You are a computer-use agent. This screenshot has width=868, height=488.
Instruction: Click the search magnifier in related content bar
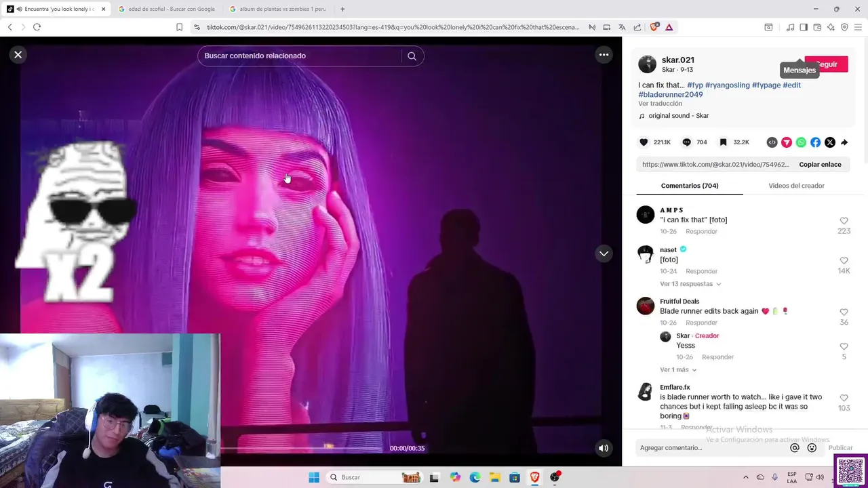click(412, 56)
